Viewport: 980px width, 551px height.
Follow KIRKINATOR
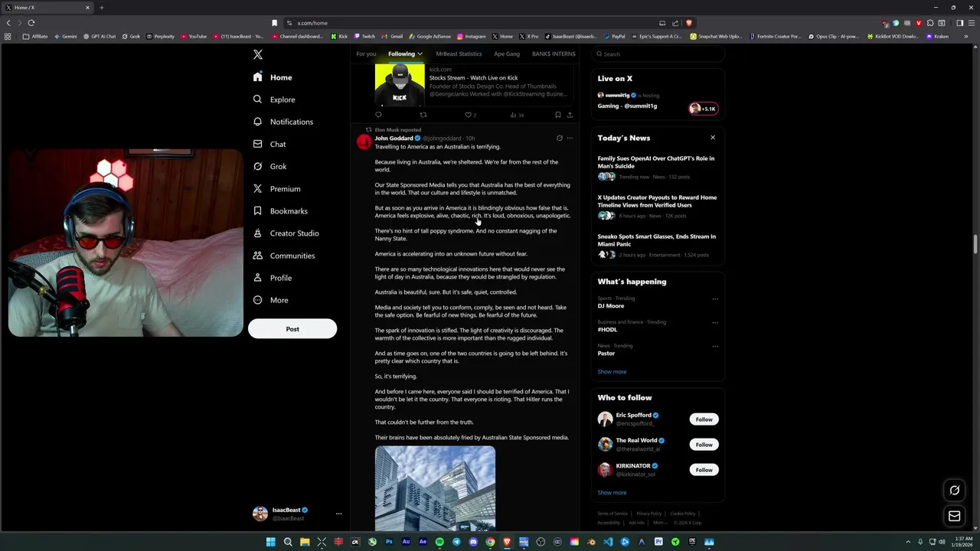click(704, 470)
